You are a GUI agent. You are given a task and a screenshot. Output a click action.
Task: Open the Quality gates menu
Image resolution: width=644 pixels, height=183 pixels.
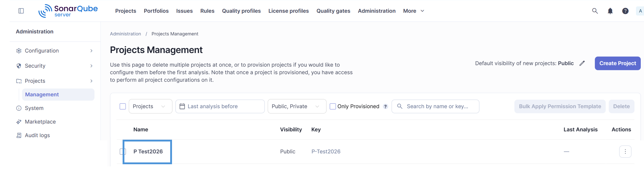point(333,11)
